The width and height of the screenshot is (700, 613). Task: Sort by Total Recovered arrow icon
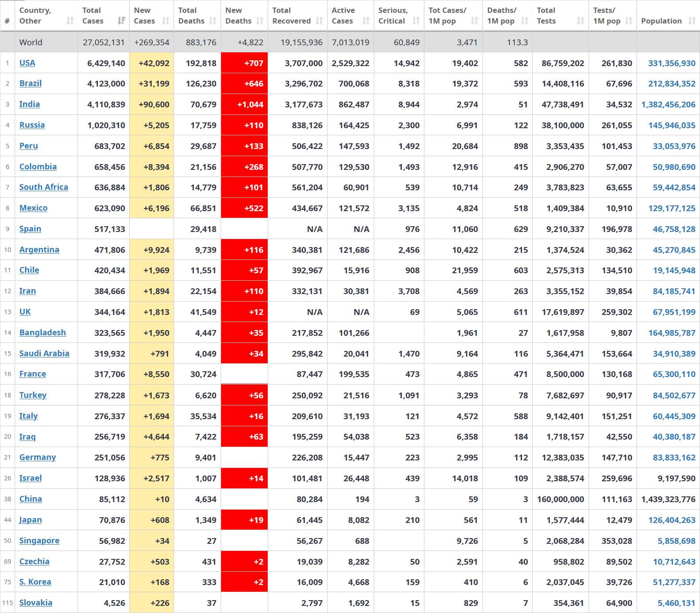click(319, 21)
